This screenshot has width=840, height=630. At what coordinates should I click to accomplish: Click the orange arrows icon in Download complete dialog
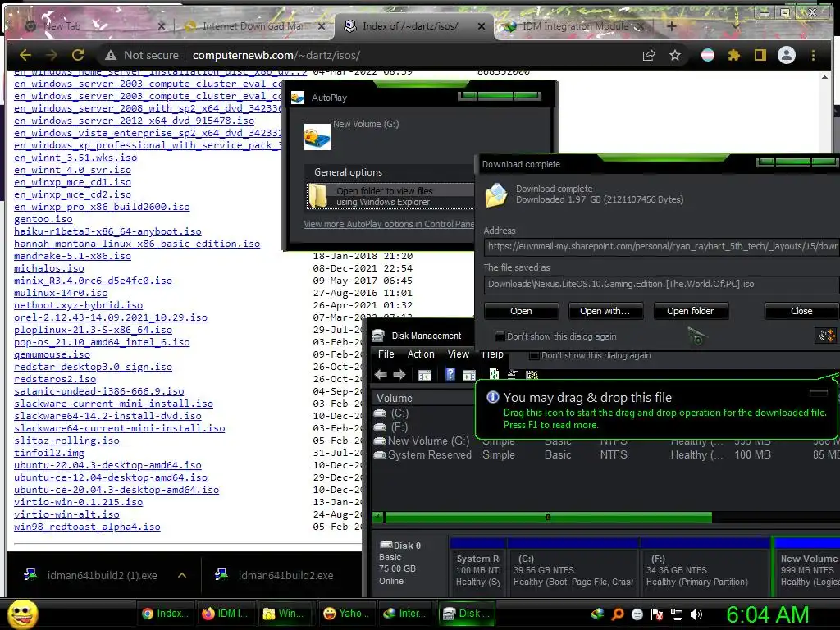(x=825, y=336)
